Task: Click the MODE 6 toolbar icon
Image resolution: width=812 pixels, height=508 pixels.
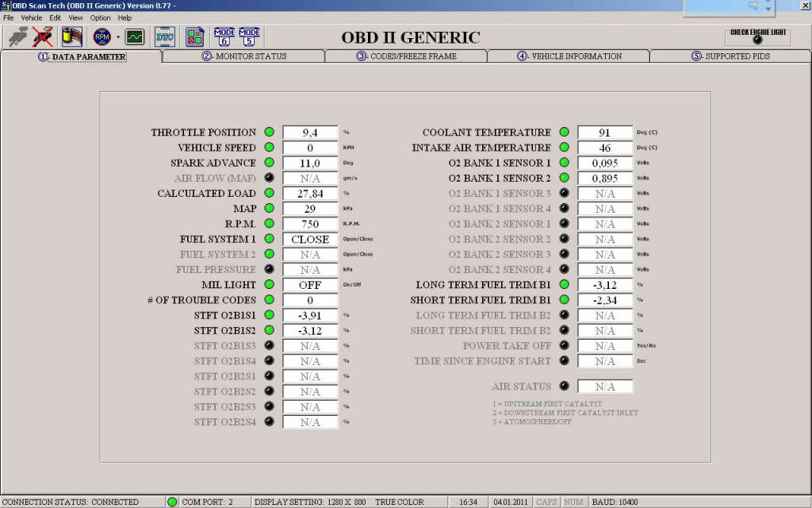Action: 224,37
